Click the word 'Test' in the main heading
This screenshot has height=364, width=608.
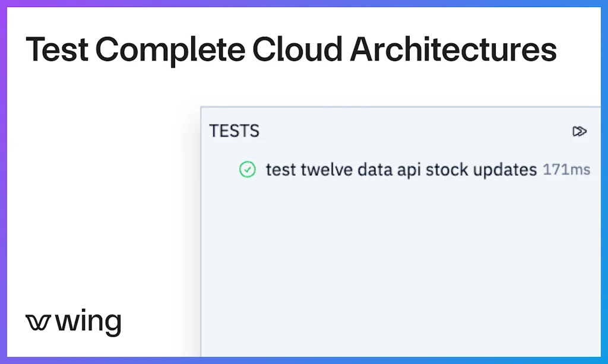click(x=57, y=50)
